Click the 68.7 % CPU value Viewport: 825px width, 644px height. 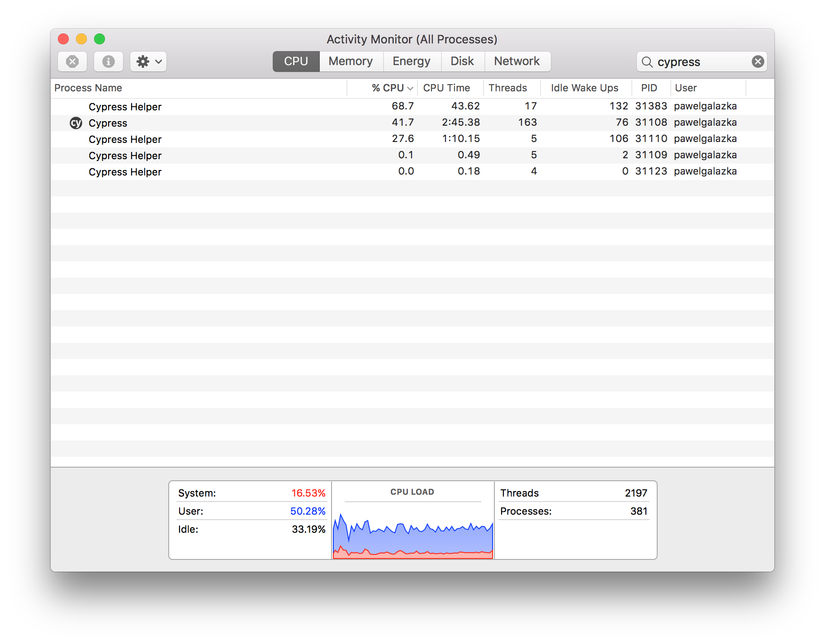point(403,106)
